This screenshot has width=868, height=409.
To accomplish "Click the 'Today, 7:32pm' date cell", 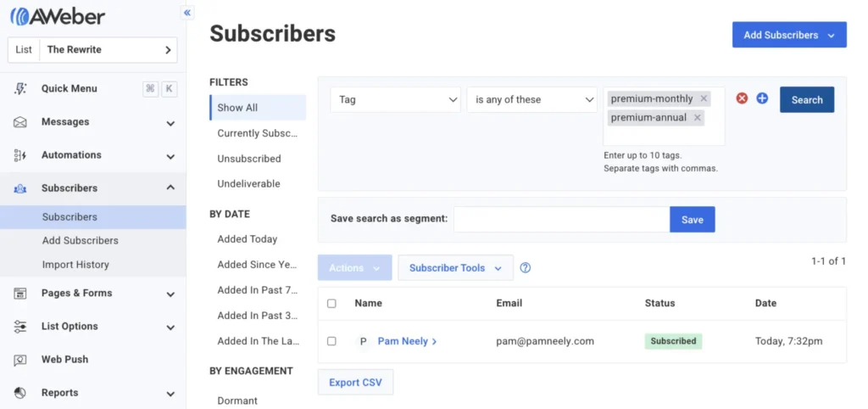I will coord(789,341).
